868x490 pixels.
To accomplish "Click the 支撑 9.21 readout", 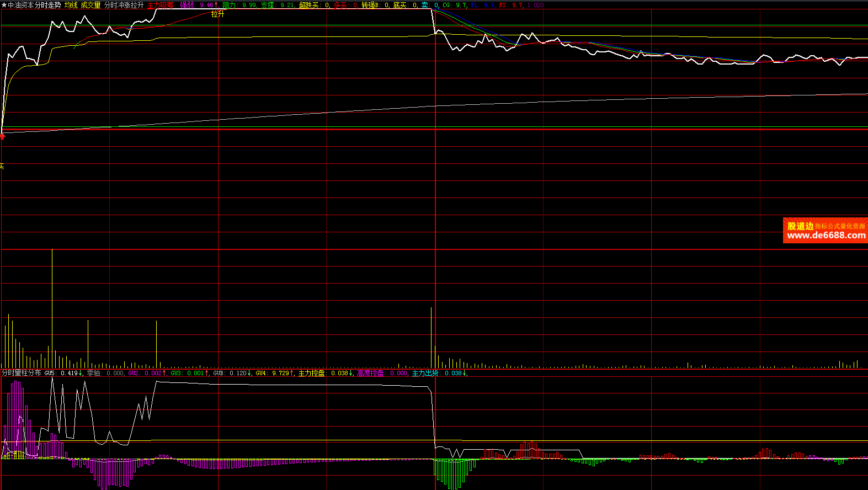I will click(x=278, y=5).
